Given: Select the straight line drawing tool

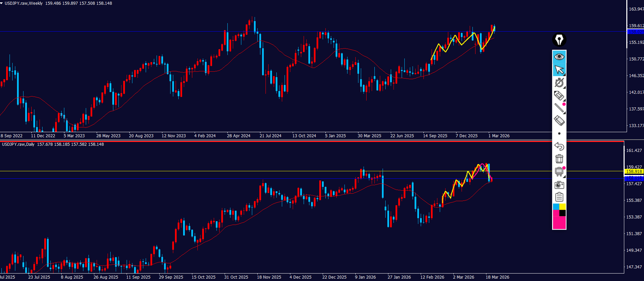Looking at the screenshot, I should 559,108.
